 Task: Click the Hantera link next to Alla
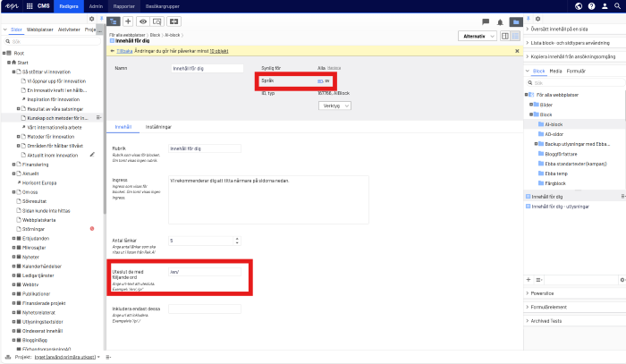pyautogui.click(x=334, y=68)
